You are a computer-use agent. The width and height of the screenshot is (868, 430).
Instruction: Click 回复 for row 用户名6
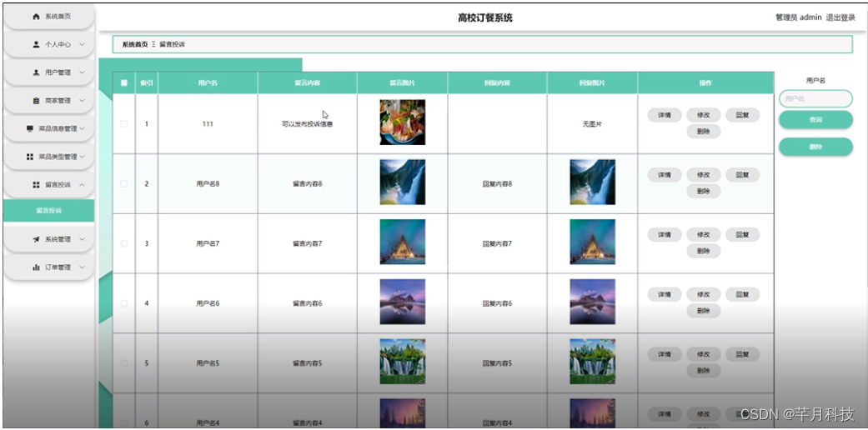point(742,294)
